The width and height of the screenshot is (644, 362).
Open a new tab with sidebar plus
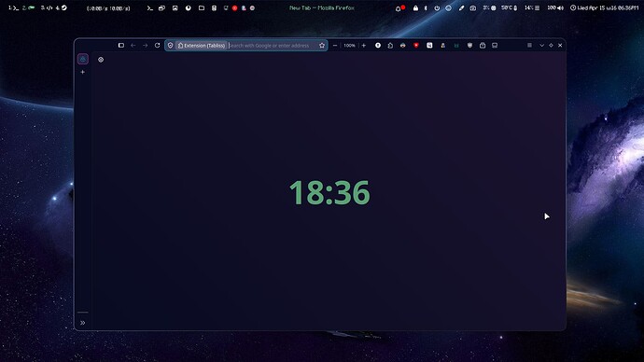click(82, 72)
